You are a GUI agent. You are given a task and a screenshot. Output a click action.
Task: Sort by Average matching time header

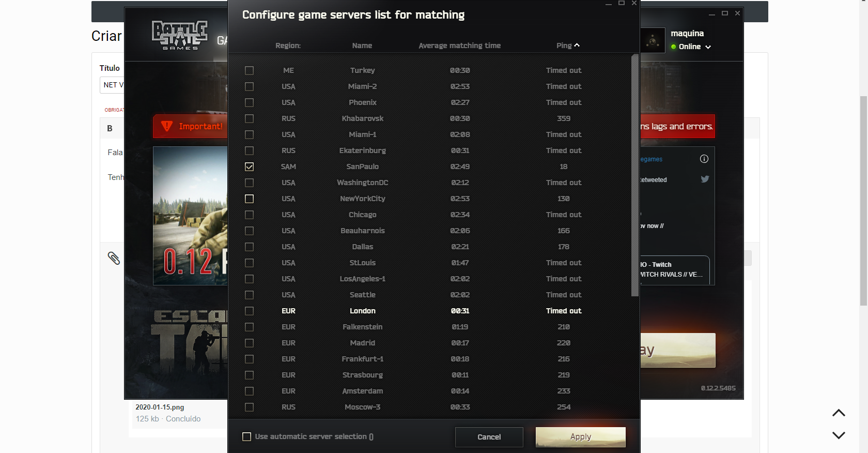point(459,46)
